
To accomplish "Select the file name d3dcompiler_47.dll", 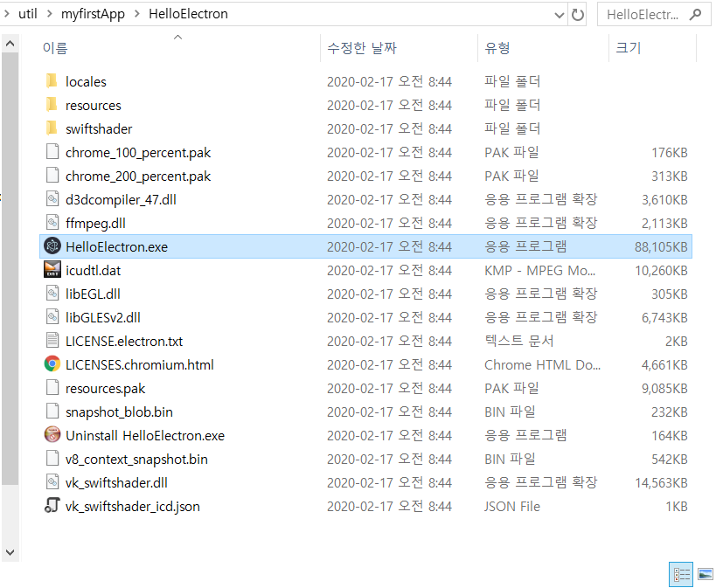I will pos(121,199).
